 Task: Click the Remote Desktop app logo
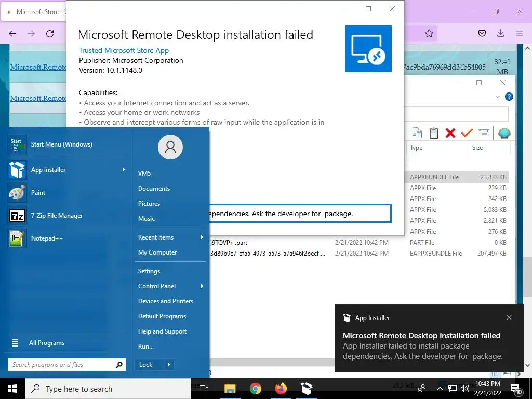point(368,49)
